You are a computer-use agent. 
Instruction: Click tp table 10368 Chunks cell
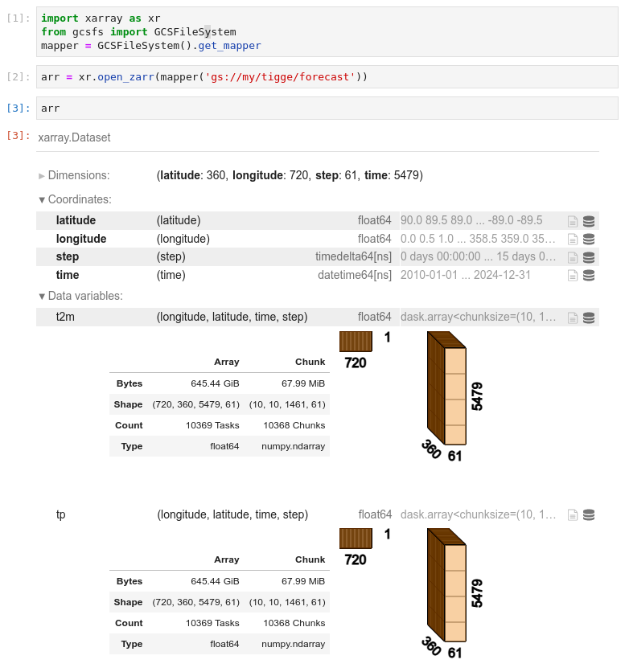[x=294, y=623]
